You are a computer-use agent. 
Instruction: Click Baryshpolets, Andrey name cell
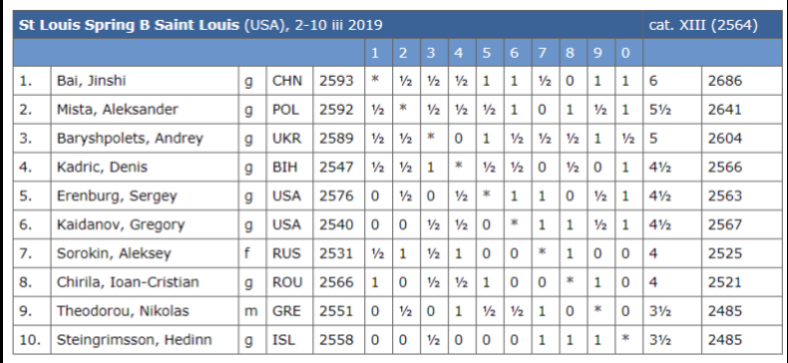[130, 138]
